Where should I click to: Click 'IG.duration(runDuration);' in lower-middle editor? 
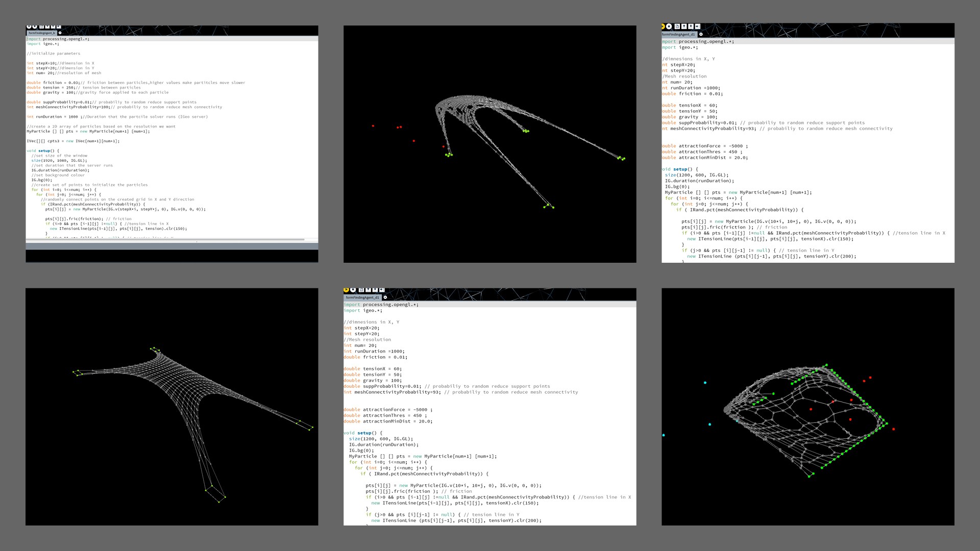(384, 445)
